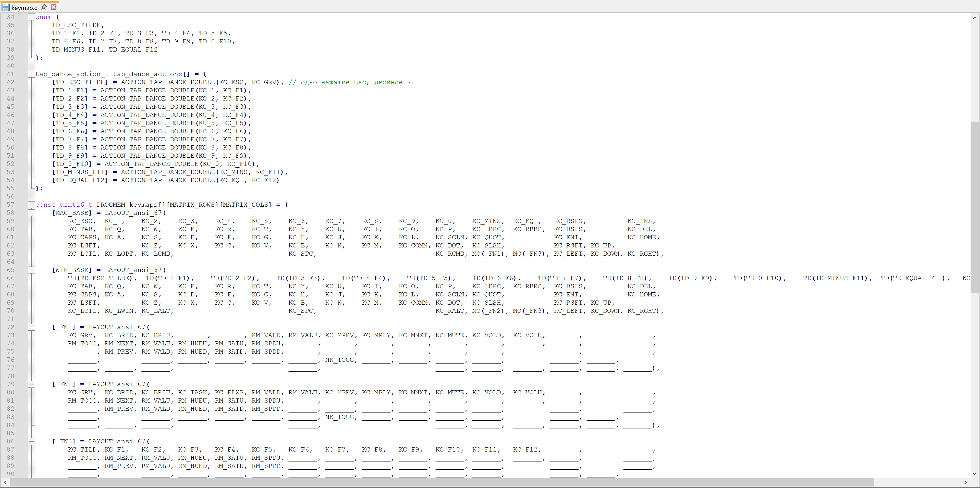Click the vertical scrollbar down arrow
Screen dimensions: 980x488
point(974,473)
